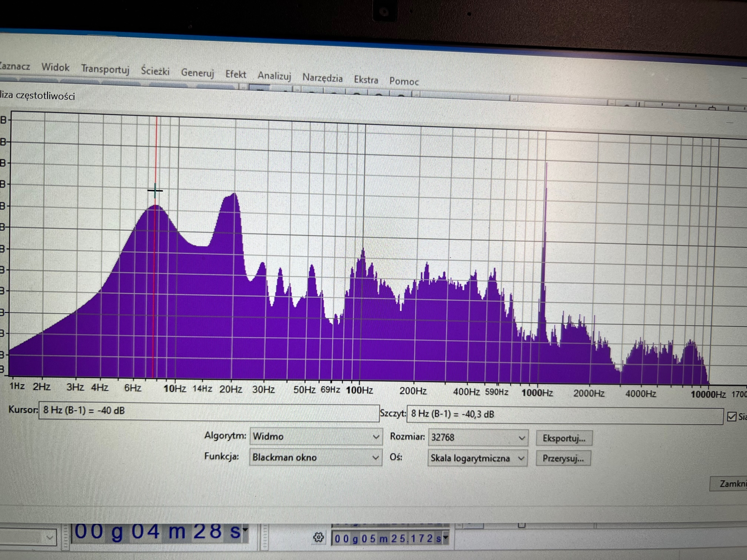747x560 pixels.
Task: Open the Pomoc menu
Action: coord(404,81)
